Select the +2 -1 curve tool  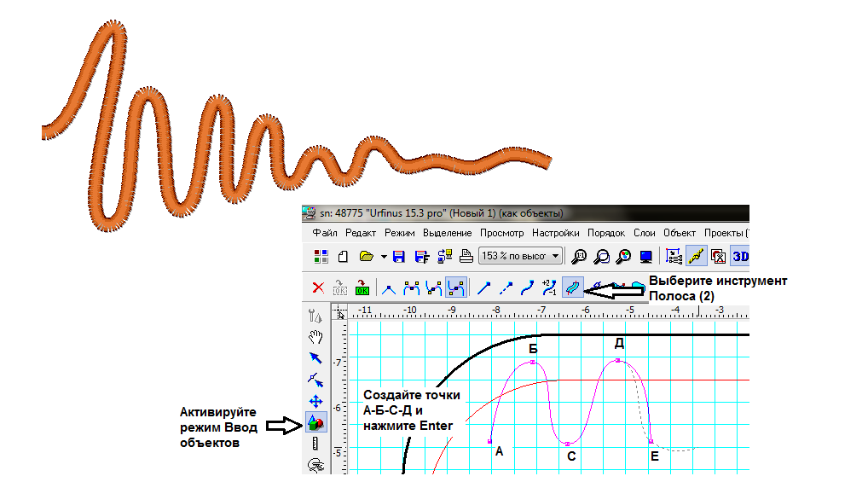(549, 287)
